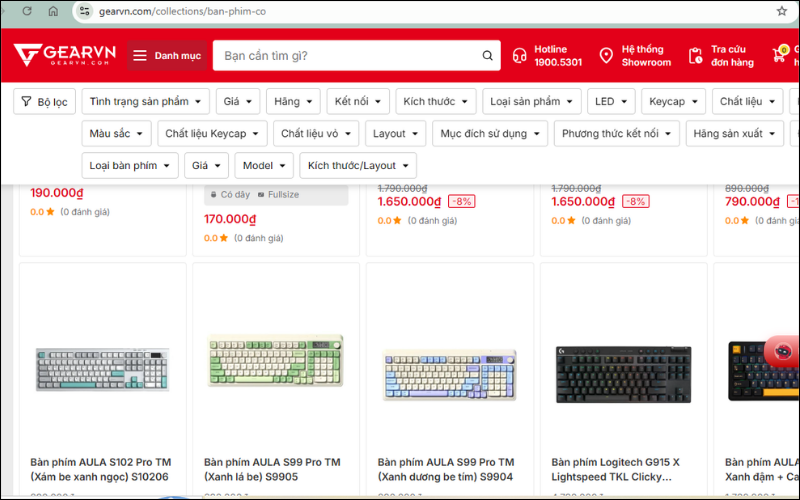The width and height of the screenshot is (800, 500).
Task: Open 'Bàn phím AULA S102 Pro TM' S10206 title
Action: [x=101, y=469]
